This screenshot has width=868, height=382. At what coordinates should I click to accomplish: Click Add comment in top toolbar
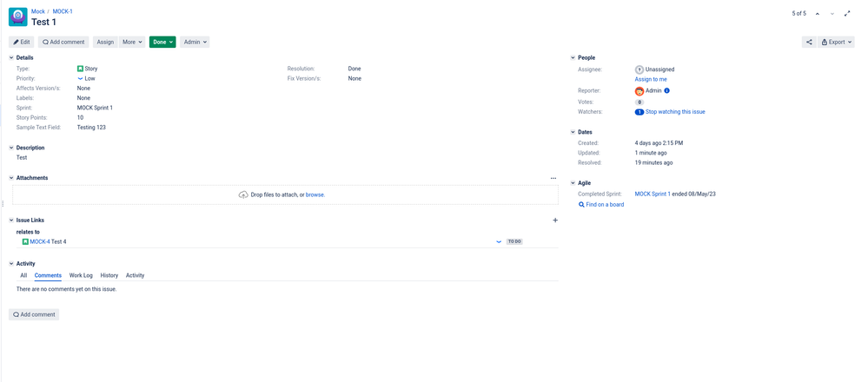tap(63, 42)
